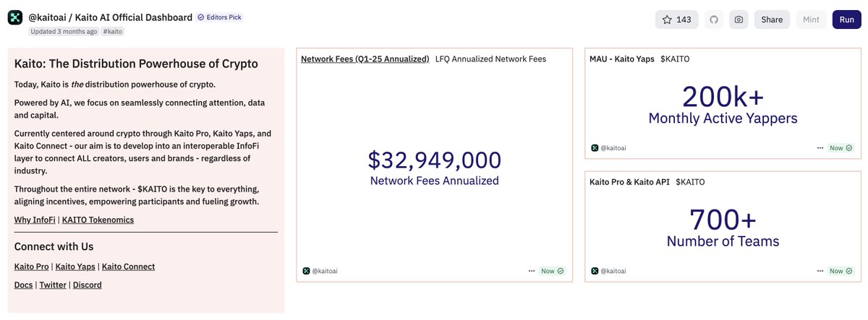The width and height of the screenshot is (868, 320).
Task: Open three-dot menu on Network Fees panel
Action: [532, 271]
